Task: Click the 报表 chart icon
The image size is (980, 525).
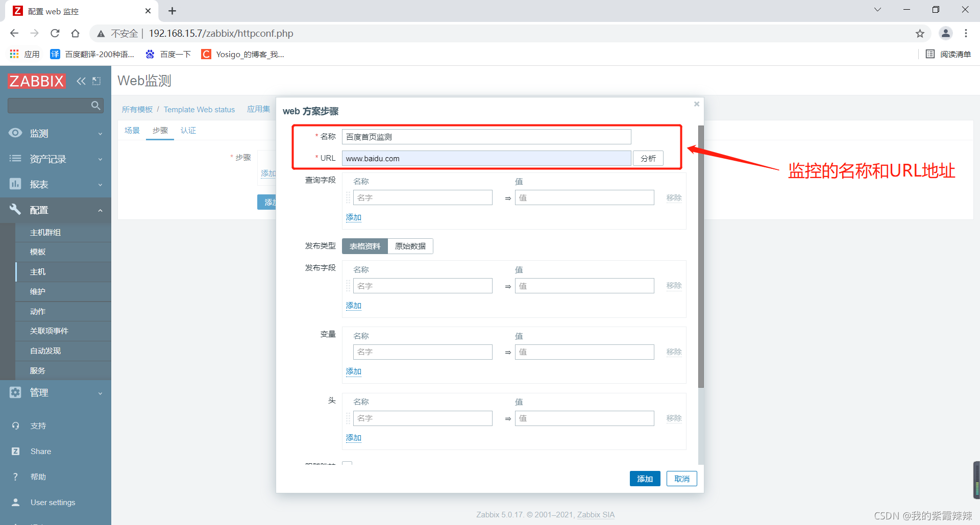Action: (15, 184)
